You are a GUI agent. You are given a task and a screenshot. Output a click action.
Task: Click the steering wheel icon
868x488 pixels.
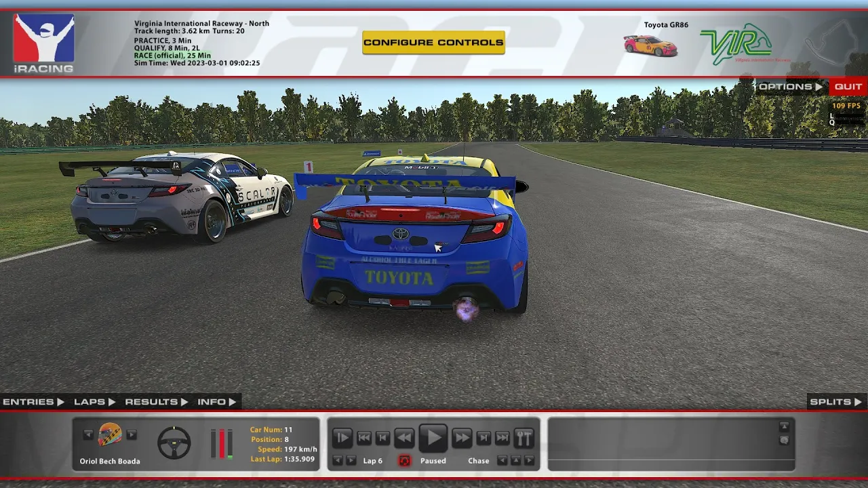point(174,443)
